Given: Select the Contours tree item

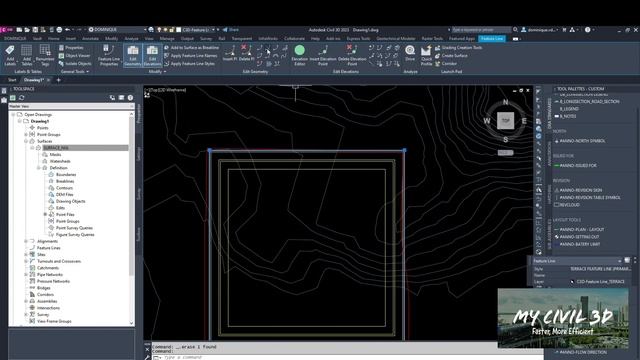Looking at the screenshot, I should click(x=64, y=188).
